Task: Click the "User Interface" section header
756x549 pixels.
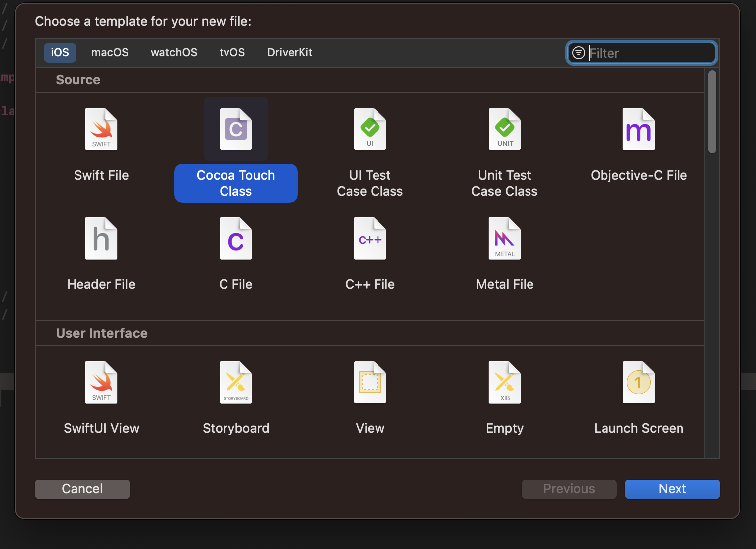Action: point(101,333)
